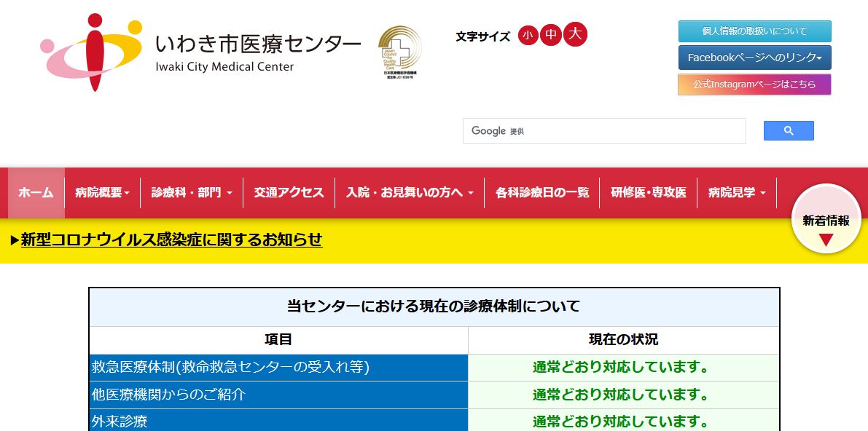Select 各科診療日の一覧 in navigation
Viewport: 868px width, 431px height.
541,193
